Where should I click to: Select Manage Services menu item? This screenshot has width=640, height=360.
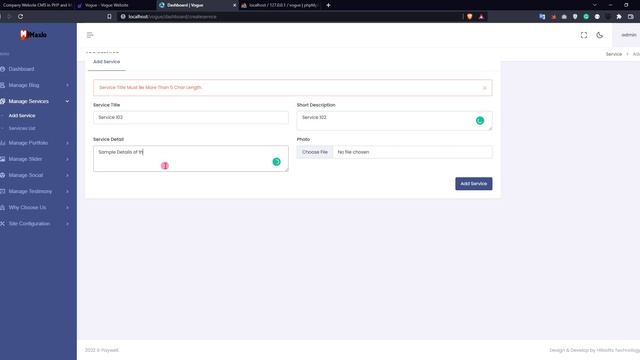click(x=28, y=101)
